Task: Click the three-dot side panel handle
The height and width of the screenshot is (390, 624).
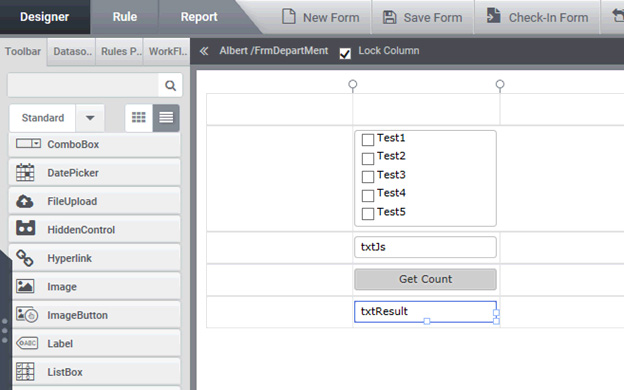Action: click(x=5, y=331)
